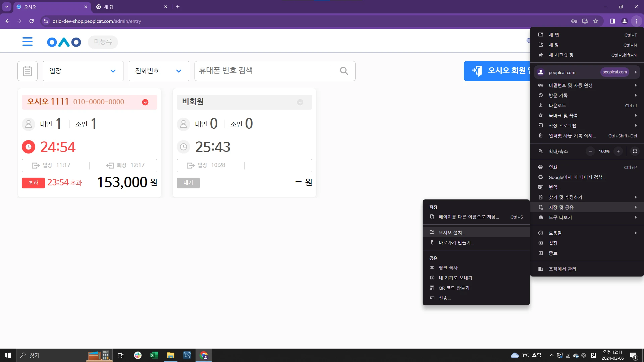This screenshot has height=362, width=644.
Task: Open 도움말 submenu
Action: pos(587,233)
